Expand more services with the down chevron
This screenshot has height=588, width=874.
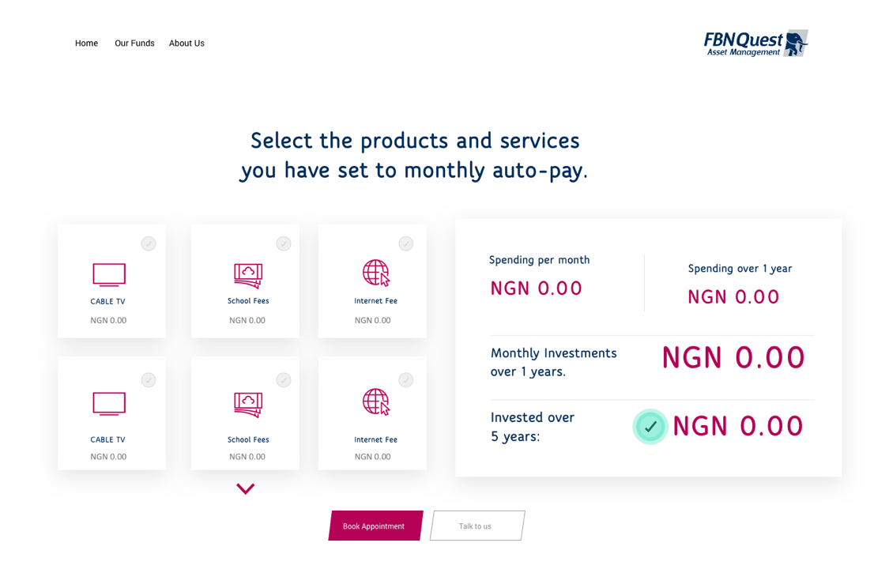tap(246, 489)
